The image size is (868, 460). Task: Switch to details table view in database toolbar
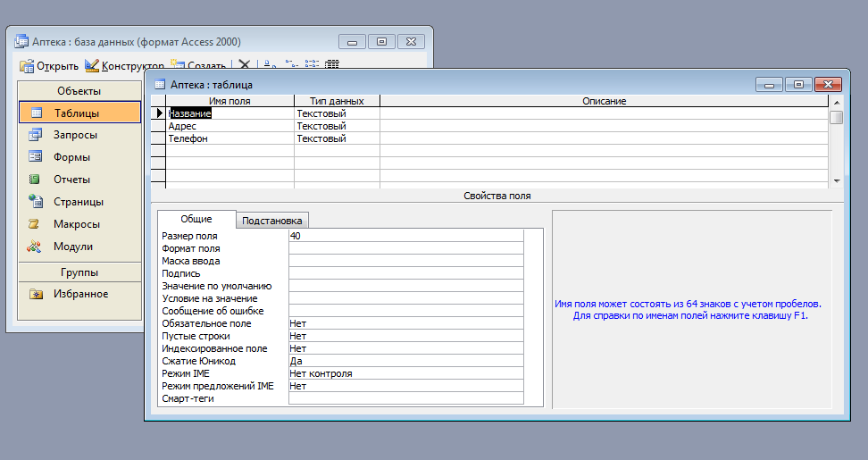[332, 64]
